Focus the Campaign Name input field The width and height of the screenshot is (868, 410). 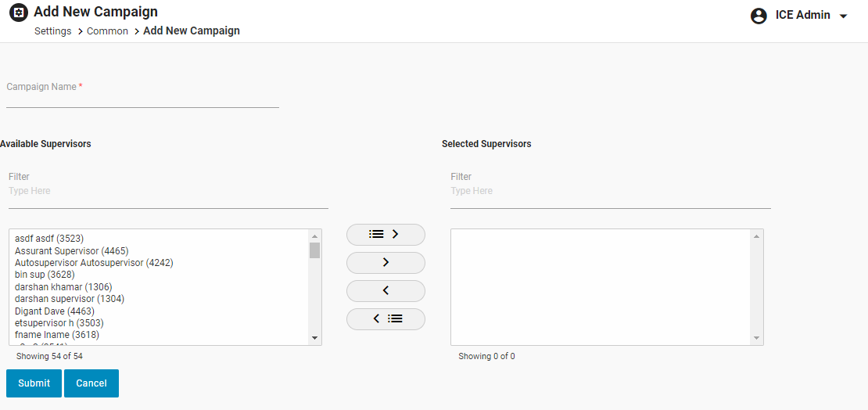click(x=142, y=99)
